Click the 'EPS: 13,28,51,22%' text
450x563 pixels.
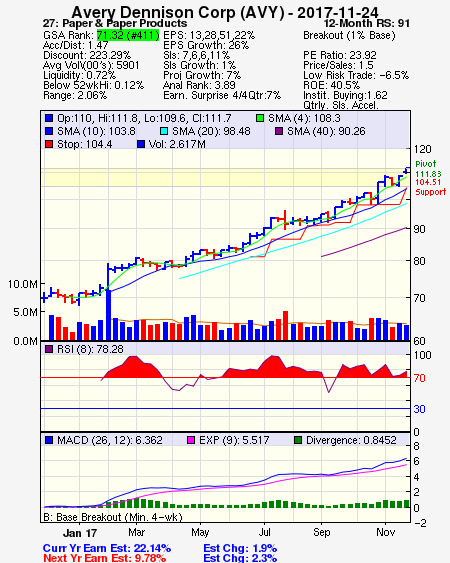coord(209,35)
